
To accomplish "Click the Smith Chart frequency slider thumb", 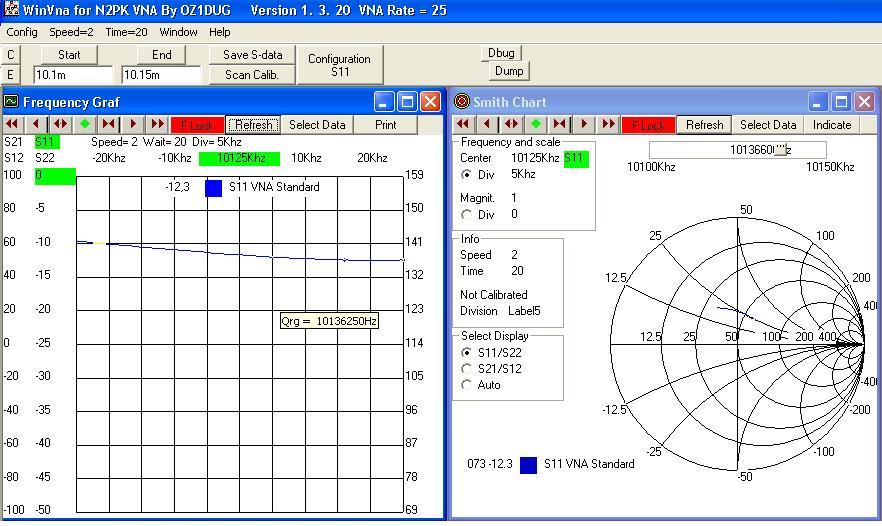I will [x=780, y=150].
